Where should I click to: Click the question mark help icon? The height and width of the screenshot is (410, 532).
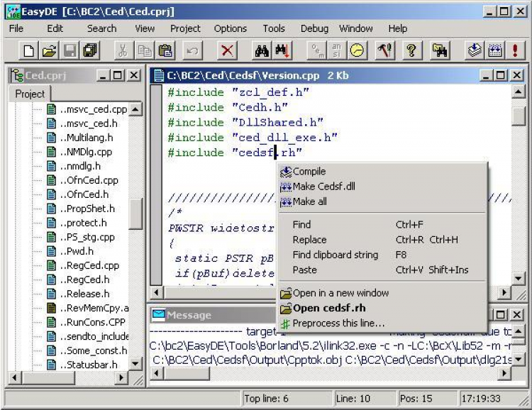tap(411, 51)
